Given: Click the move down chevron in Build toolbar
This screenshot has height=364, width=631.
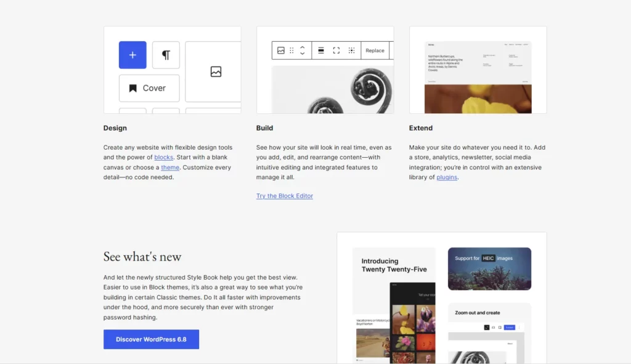Looking at the screenshot, I should [303, 53].
